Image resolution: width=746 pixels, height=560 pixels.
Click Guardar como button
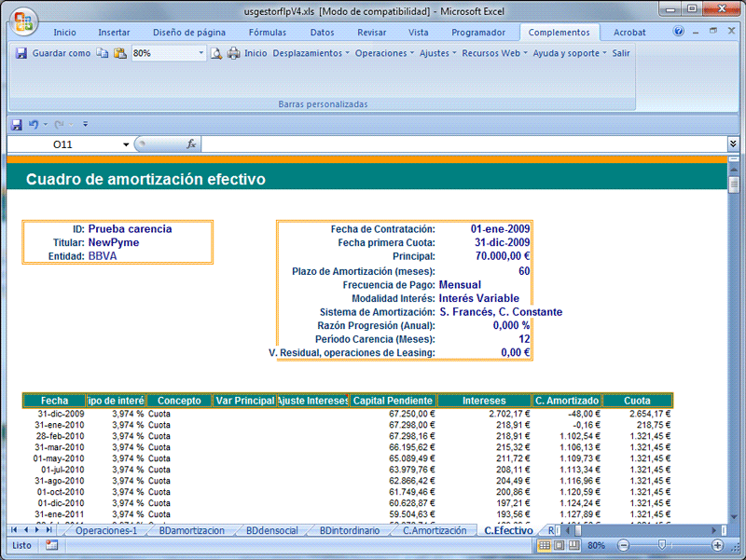coord(61,53)
